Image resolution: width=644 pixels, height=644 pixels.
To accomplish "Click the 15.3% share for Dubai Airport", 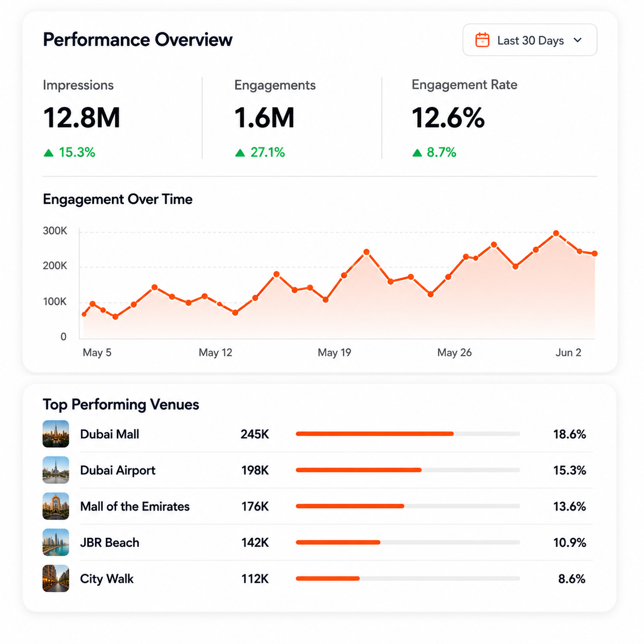I will (570, 470).
